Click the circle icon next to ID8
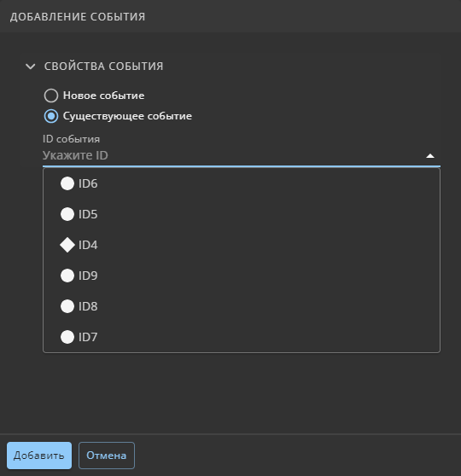The width and height of the screenshot is (461, 476). pos(67,306)
